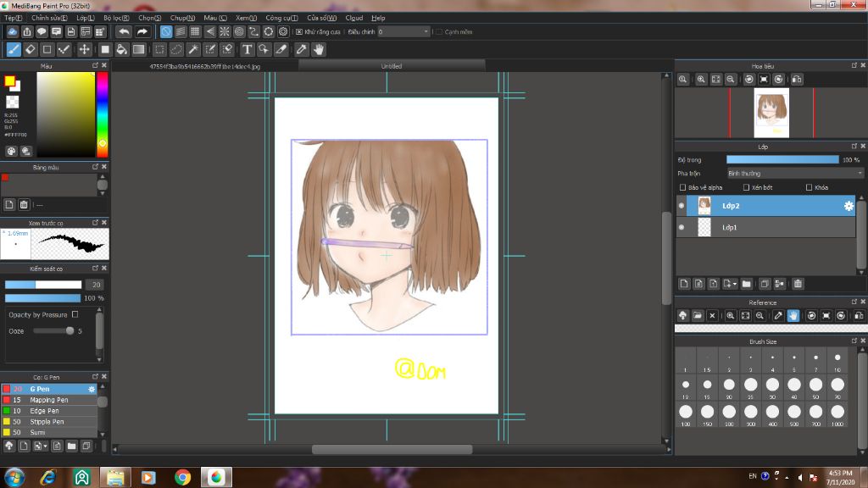The width and height of the screenshot is (868, 488).
Task: Select the Gradient tool
Action: [139, 50]
